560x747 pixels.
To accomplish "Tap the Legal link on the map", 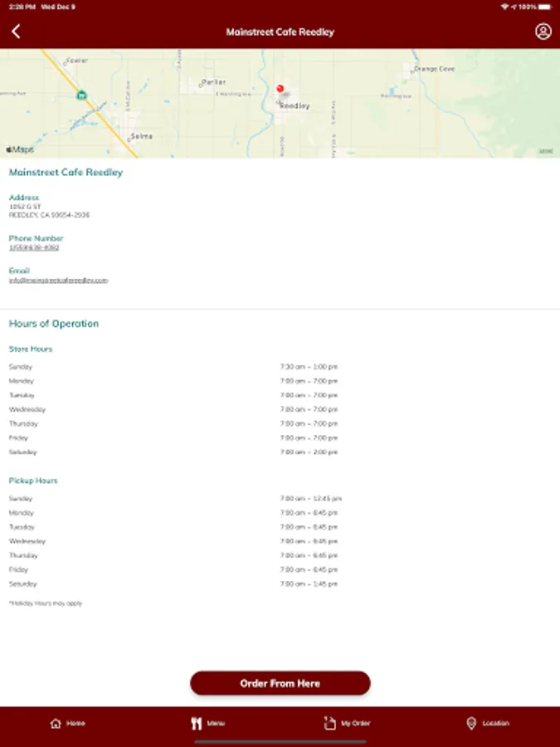I will [546, 151].
